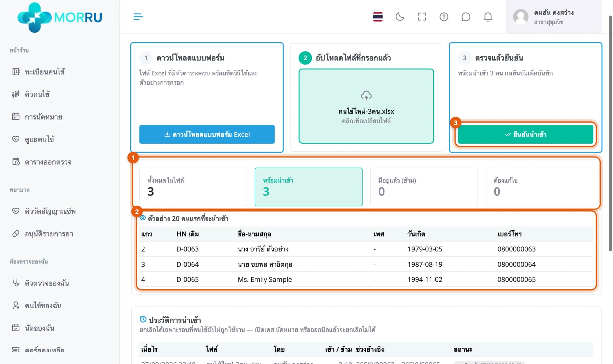Click the page vertical scrollbar

point(610,133)
